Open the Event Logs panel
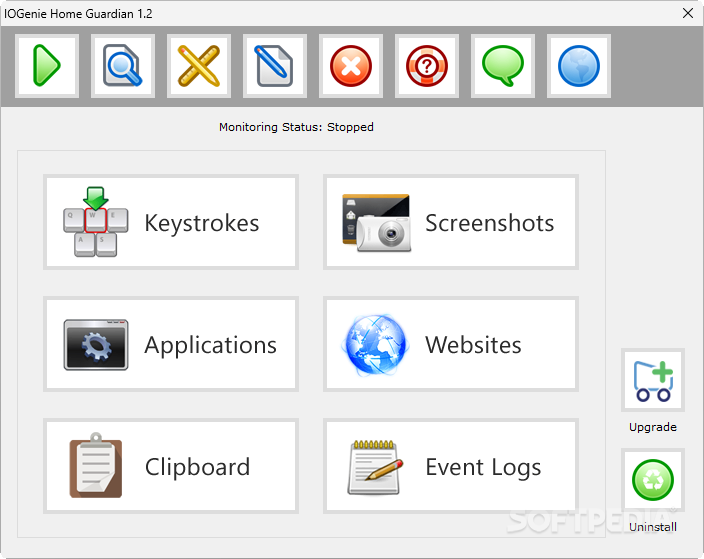 pyautogui.click(x=451, y=466)
